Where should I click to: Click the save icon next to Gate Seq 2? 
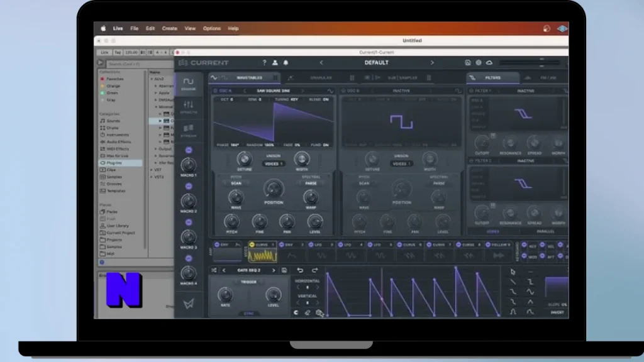pos(284,270)
